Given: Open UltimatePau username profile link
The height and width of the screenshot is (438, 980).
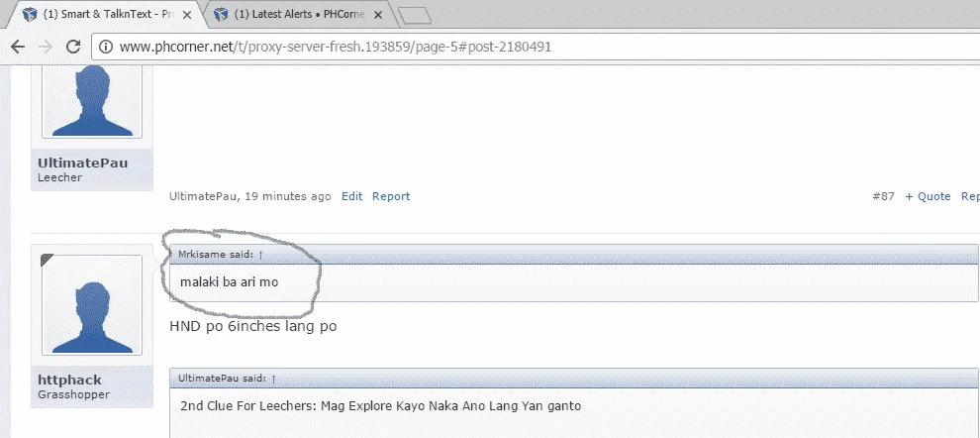Looking at the screenshot, I should pyautogui.click(x=82, y=164).
